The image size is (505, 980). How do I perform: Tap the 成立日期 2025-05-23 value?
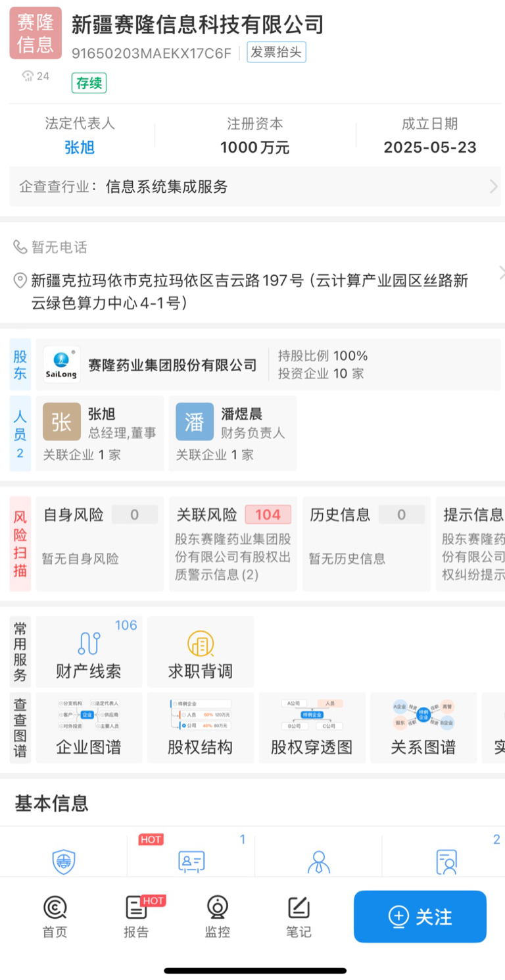pos(430,147)
